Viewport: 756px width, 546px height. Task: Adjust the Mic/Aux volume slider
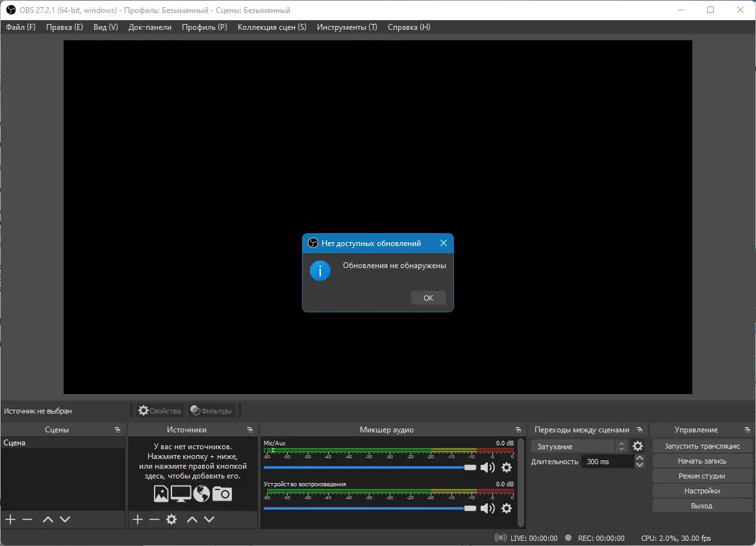[470, 467]
